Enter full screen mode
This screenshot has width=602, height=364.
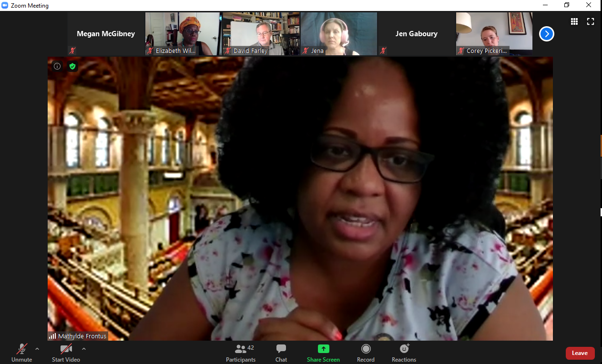(591, 21)
